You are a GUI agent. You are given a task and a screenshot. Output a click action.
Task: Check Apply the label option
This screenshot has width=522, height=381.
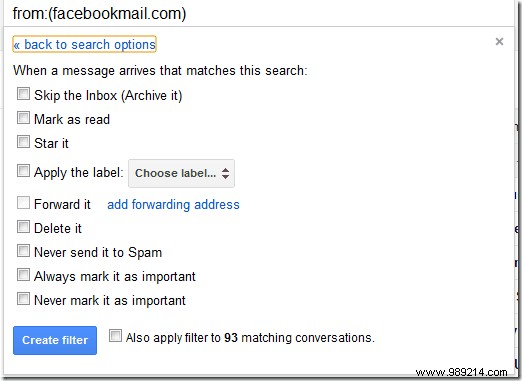coord(23,171)
